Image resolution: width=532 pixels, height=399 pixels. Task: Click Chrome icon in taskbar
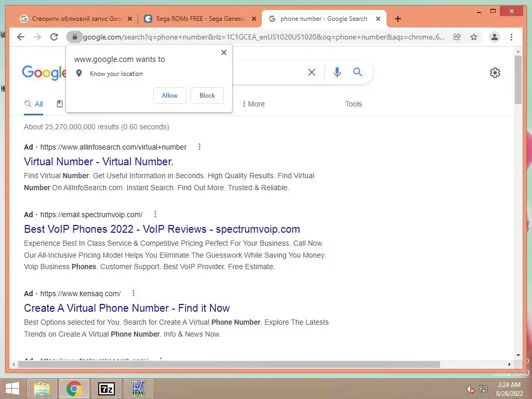[x=74, y=389]
